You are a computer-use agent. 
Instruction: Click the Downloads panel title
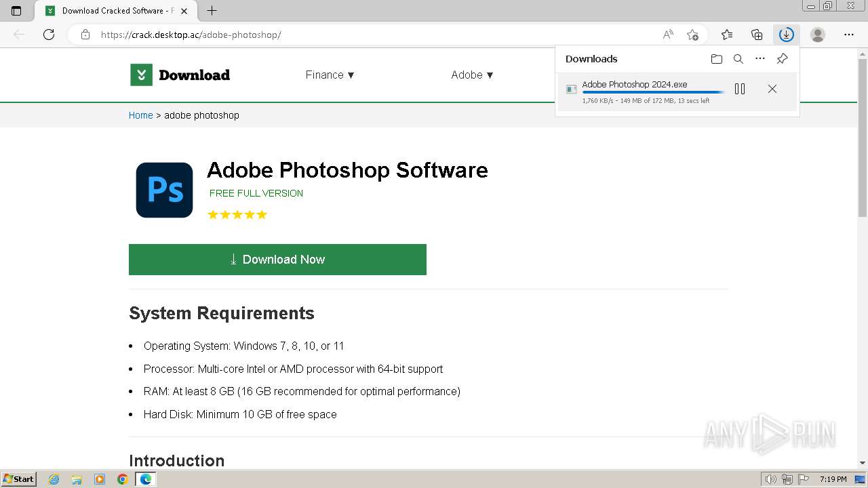tap(591, 59)
